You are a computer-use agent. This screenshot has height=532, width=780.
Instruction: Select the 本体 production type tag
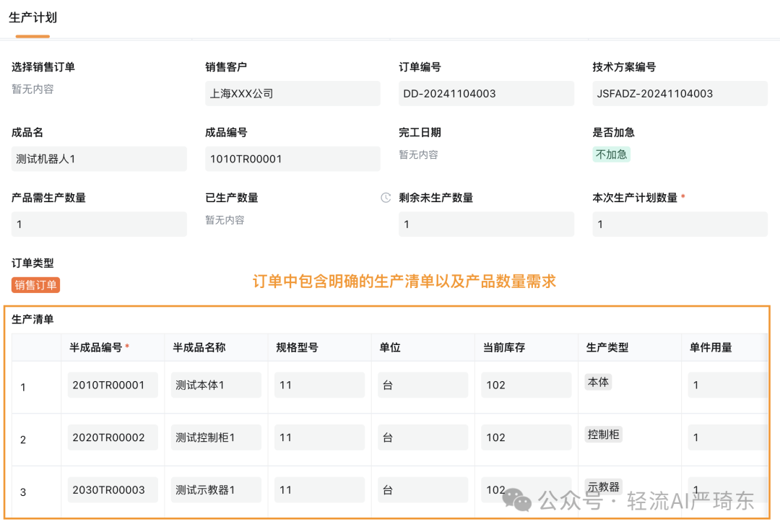[598, 382]
